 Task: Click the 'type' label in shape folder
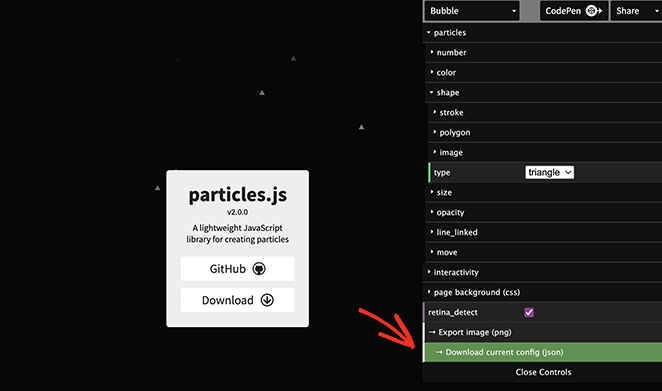[442, 172]
